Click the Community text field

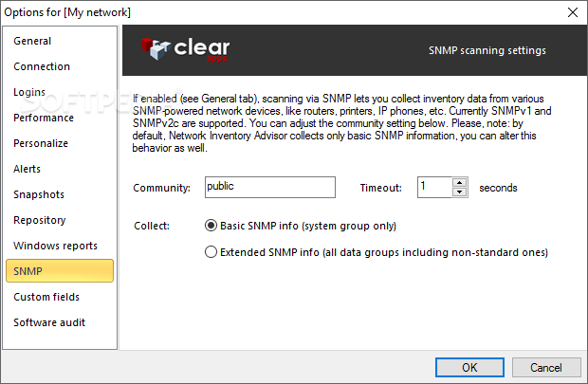pos(270,187)
